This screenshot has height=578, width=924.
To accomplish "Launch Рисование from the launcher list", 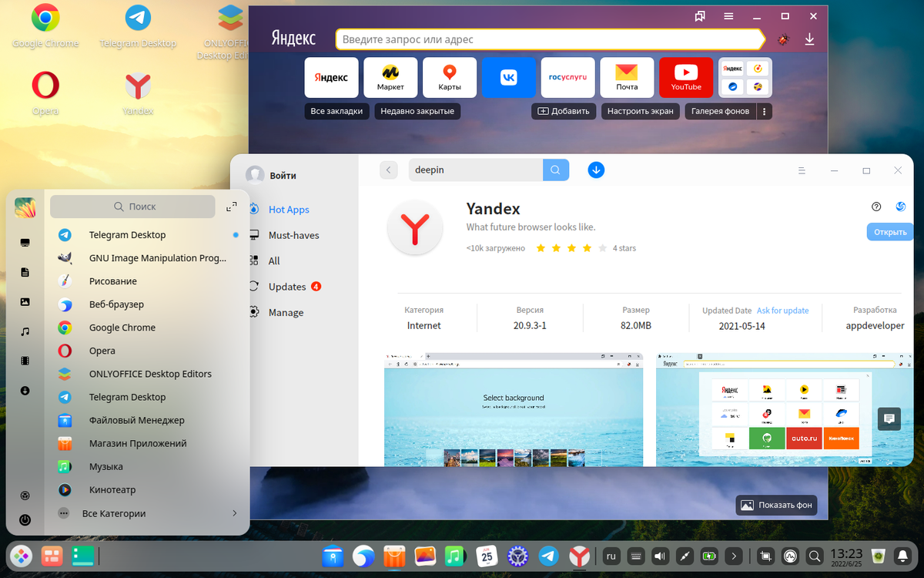I will [x=147, y=281].
